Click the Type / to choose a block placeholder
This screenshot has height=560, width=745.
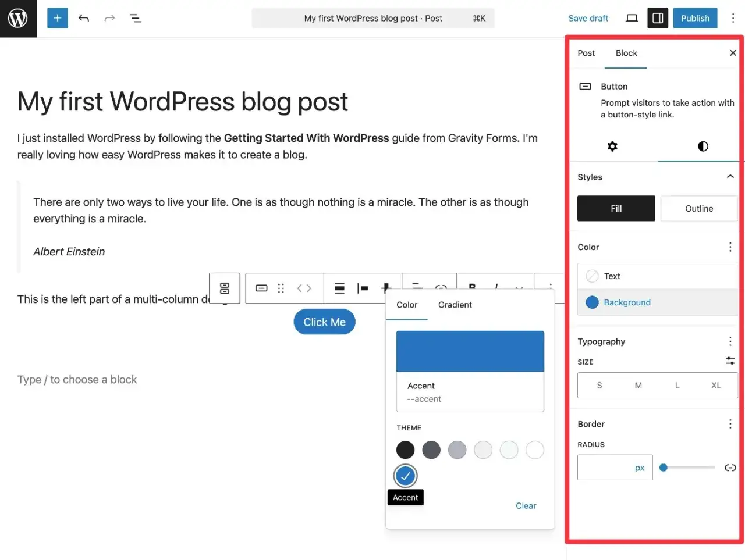point(77,380)
